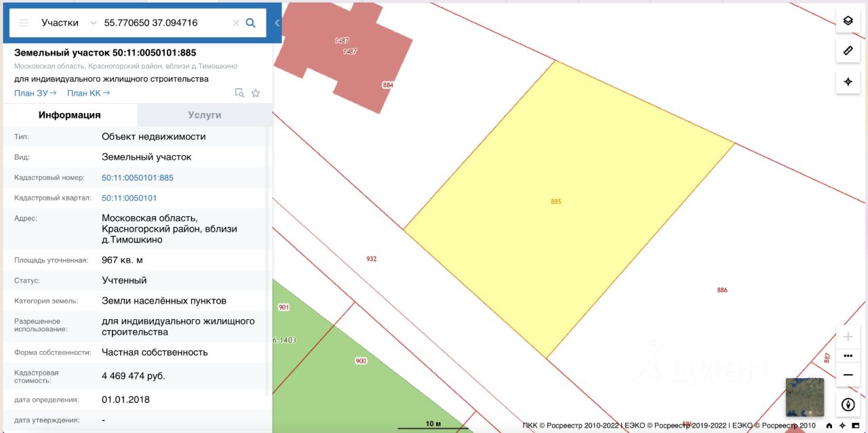This screenshot has height=433, width=868.
Task: Click road parcel 932 on the map
Action: pyautogui.click(x=371, y=259)
